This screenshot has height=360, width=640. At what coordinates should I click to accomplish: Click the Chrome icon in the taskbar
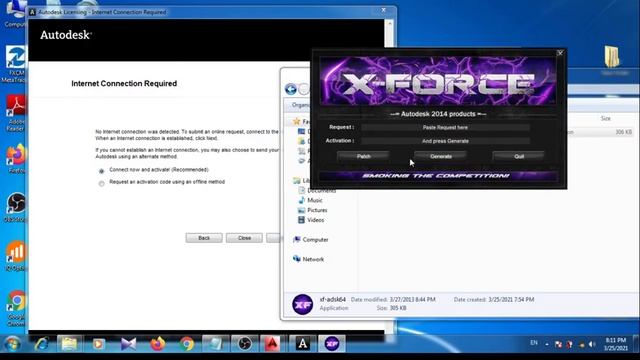(x=187, y=344)
